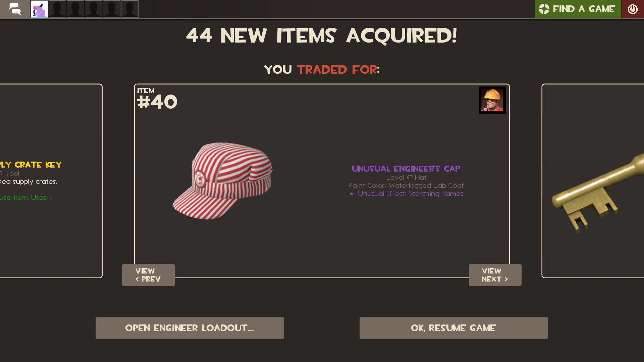Select the first empty party slot silhouette
Image resolution: width=644 pixels, height=362 pixels.
click(57, 9)
